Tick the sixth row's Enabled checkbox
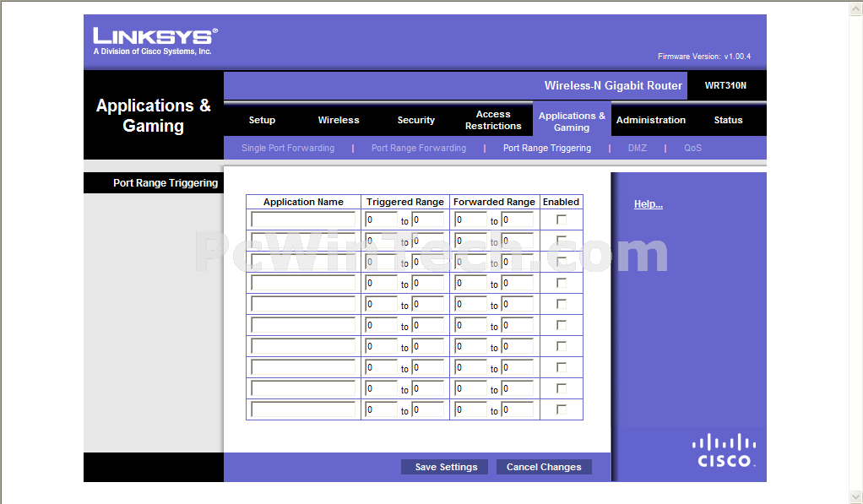863x504 pixels. click(562, 325)
